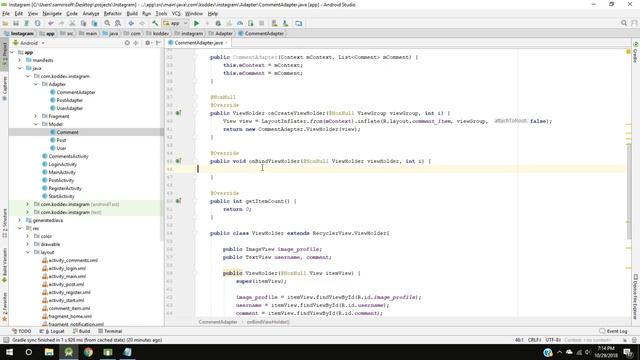
Task: Click the Replace icon next to Find
Action: click(118, 23)
